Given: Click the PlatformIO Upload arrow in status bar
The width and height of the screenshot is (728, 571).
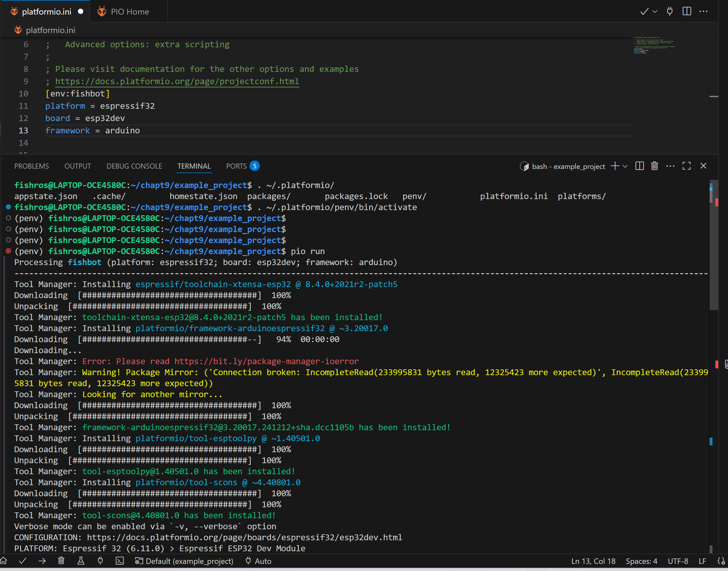Looking at the screenshot, I should click(42, 561).
